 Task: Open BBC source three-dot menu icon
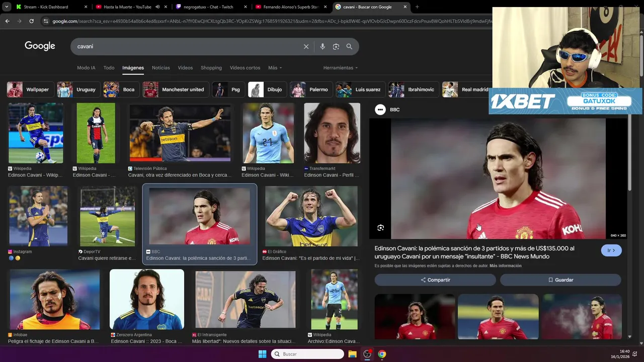380,110
